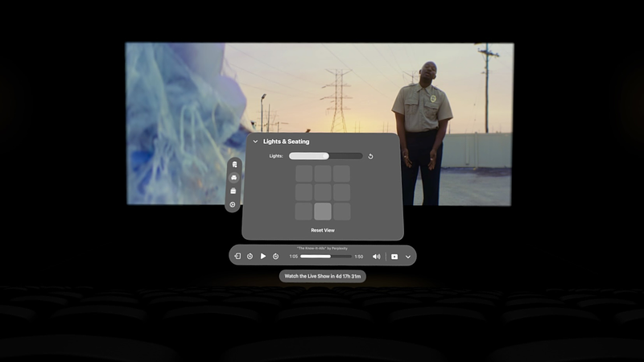Screen dimensions: 644x362
Task: Select the bottom-left seat in grid
Action: (x=303, y=212)
